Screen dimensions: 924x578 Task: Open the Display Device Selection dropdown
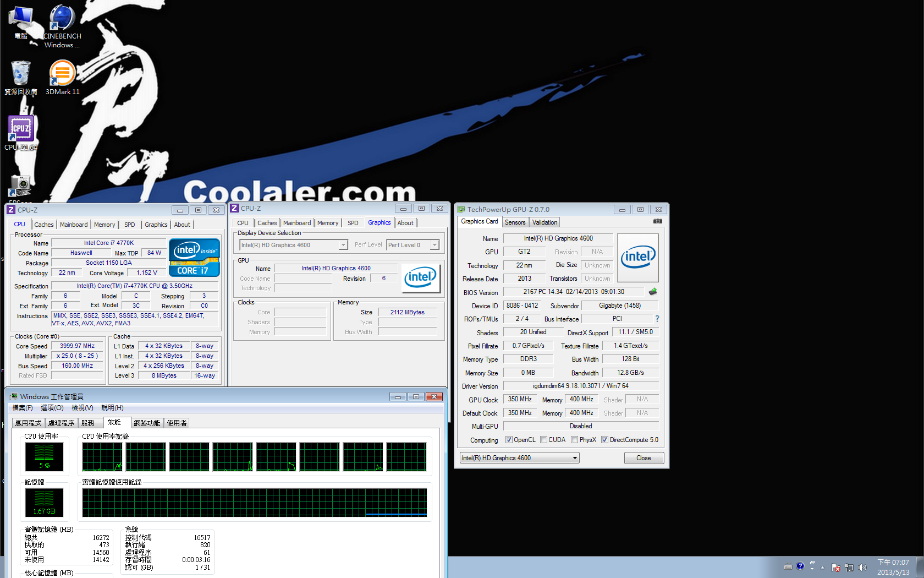(294, 245)
